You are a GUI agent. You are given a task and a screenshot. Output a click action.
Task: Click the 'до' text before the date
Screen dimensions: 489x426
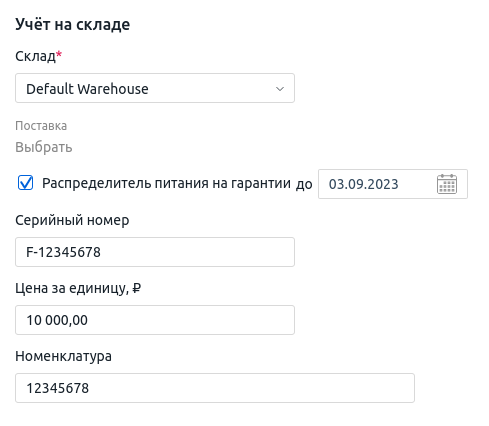point(304,184)
